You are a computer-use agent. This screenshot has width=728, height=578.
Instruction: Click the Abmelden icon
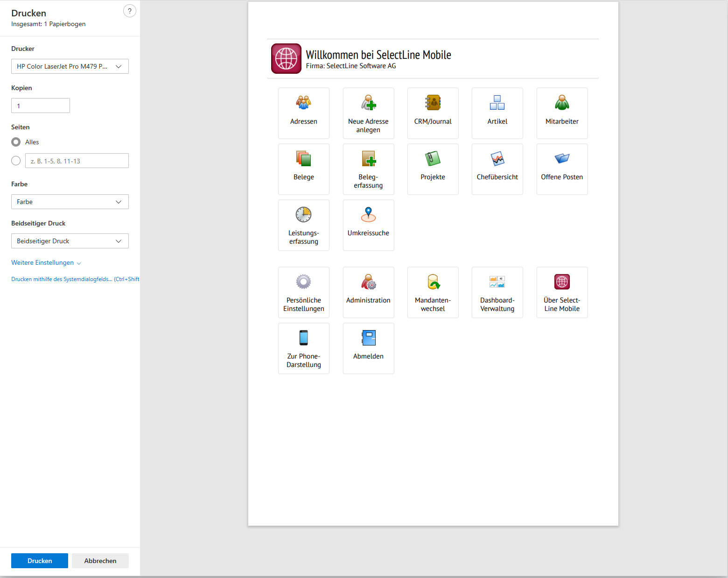pyautogui.click(x=368, y=338)
